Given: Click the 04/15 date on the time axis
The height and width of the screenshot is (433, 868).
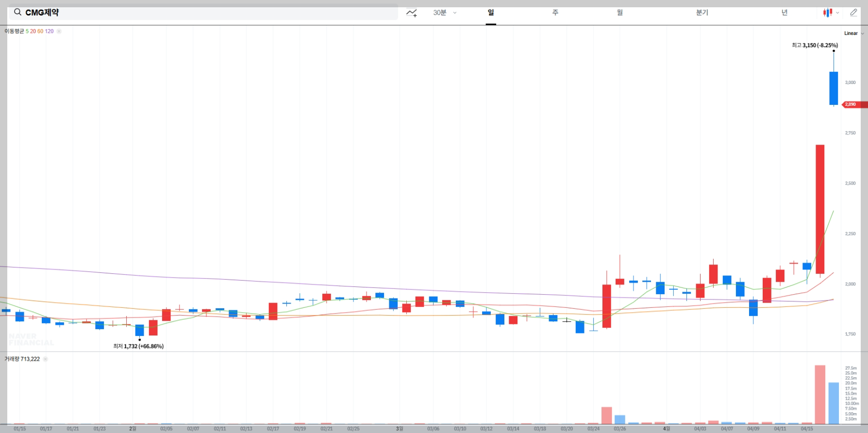Looking at the screenshot, I should pos(807,429).
